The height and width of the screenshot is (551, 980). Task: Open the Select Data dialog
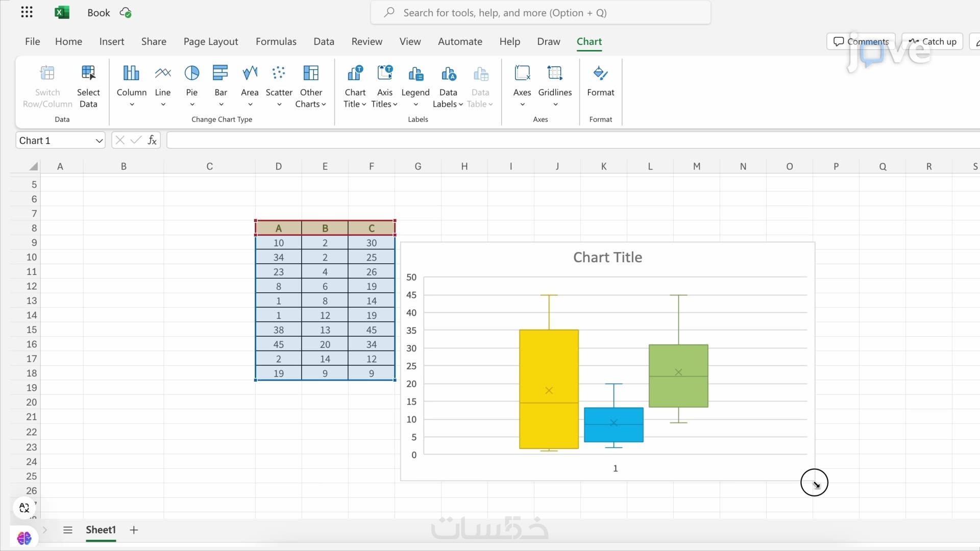pos(88,86)
